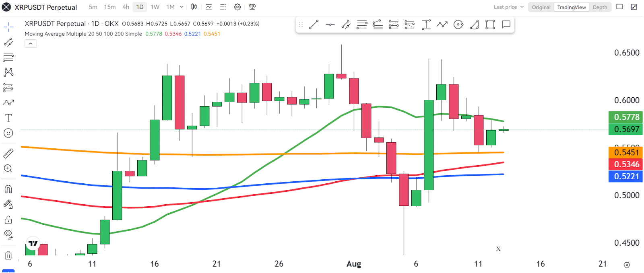Image resolution: width=644 pixels, height=273 pixels.
Task: Switch to Depth chart view
Action: click(600, 7)
